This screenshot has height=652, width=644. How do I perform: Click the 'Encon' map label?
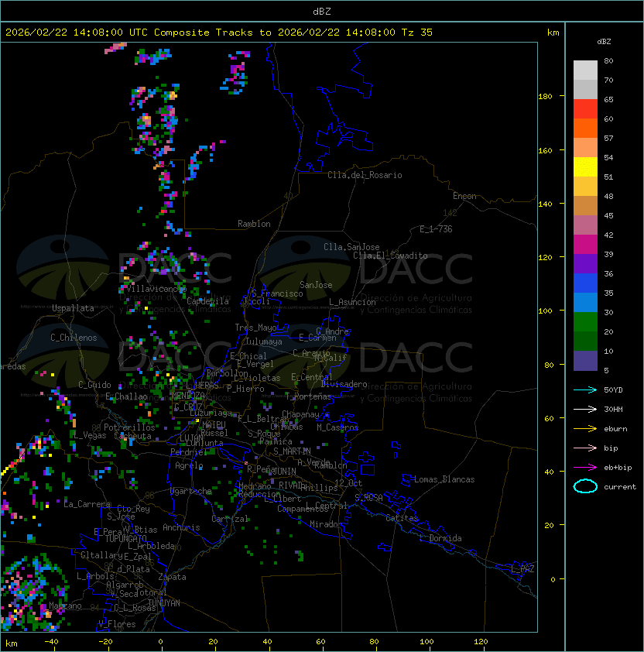click(x=464, y=196)
